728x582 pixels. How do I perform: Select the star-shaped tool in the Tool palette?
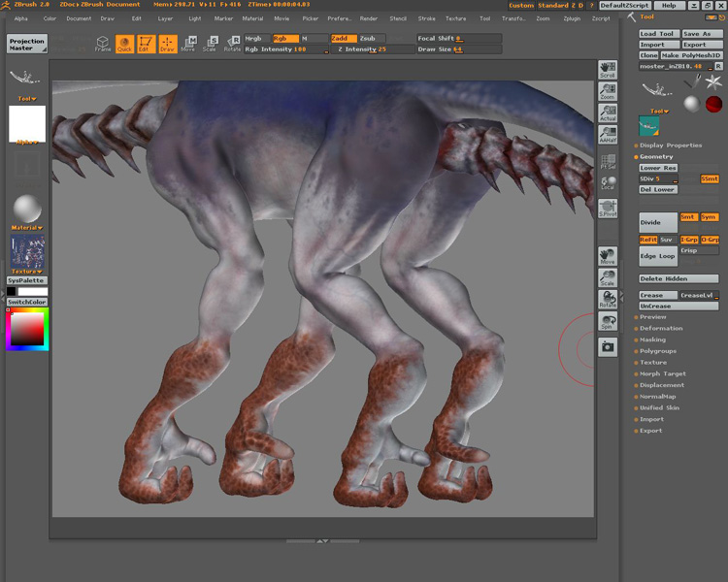(713, 82)
